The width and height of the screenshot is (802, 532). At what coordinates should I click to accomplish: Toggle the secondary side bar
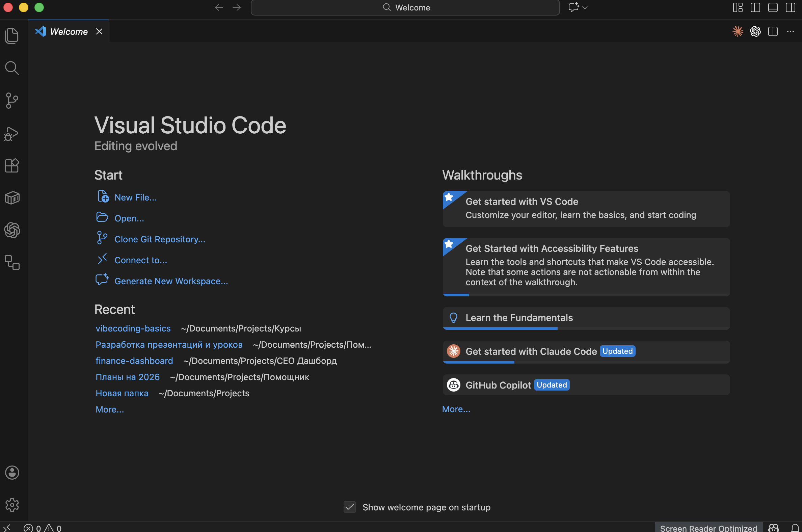click(791, 7)
